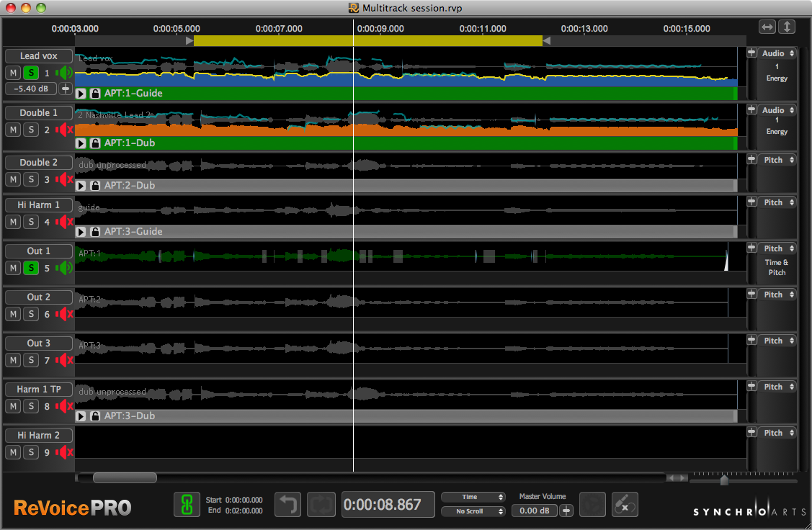Solo the Hi Harm 1 track
The width and height of the screenshot is (812, 530).
click(31, 222)
